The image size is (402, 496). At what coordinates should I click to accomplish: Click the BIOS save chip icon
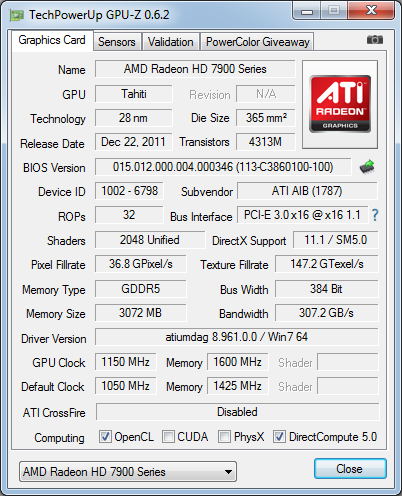tap(367, 167)
